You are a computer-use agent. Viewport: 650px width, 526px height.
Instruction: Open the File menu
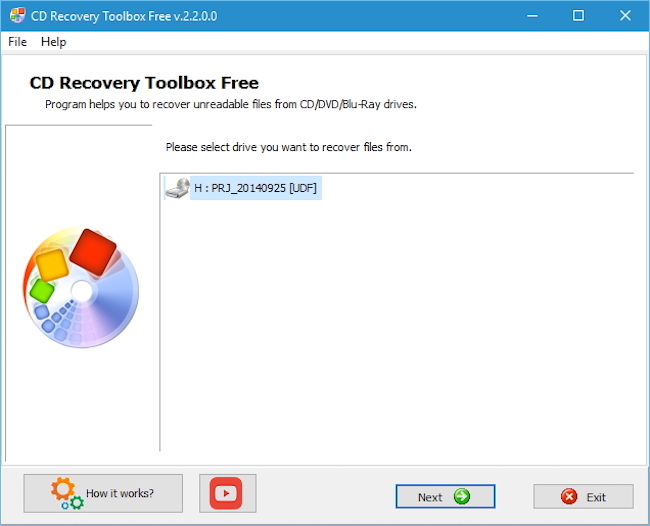pos(17,42)
